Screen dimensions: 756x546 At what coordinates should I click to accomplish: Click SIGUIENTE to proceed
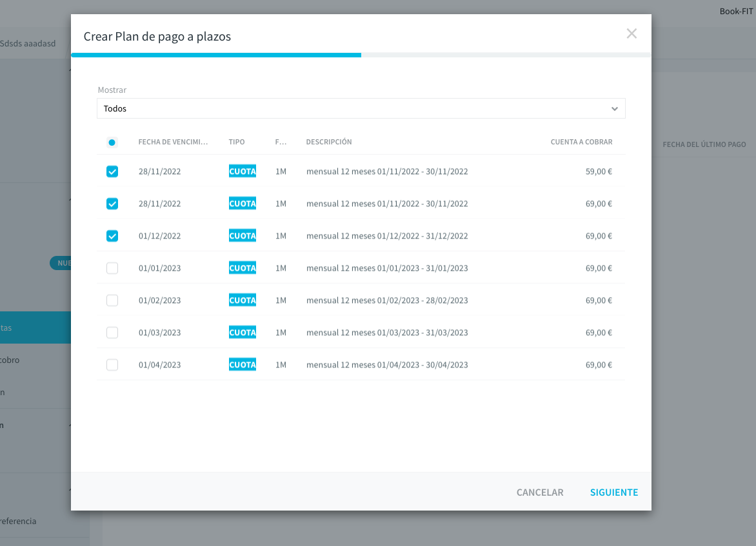[614, 492]
